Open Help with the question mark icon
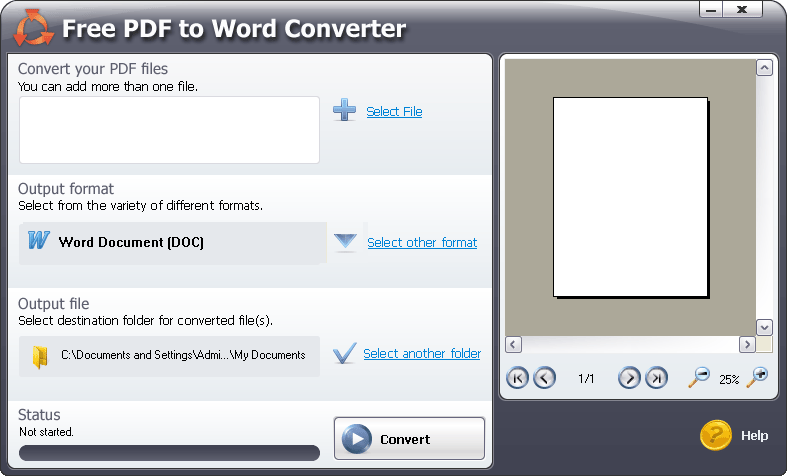Image resolution: width=787 pixels, height=476 pixels. pyautogui.click(x=716, y=435)
